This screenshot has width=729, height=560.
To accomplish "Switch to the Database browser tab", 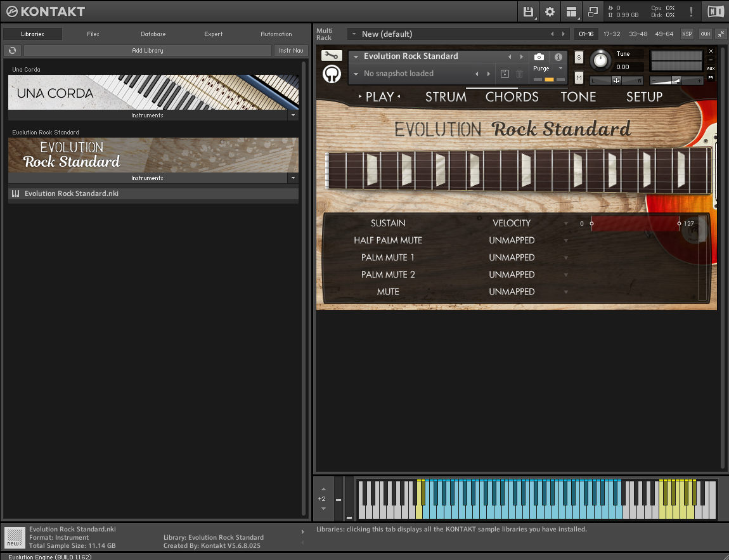I will coord(153,34).
